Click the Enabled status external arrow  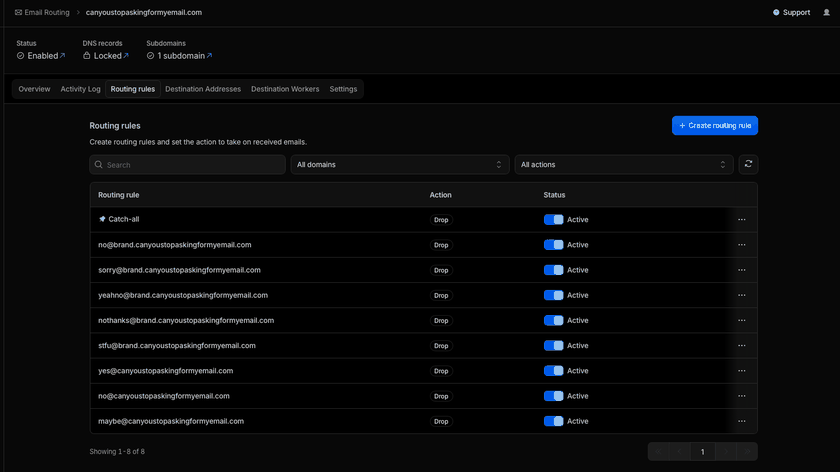[x=62, y=56]
